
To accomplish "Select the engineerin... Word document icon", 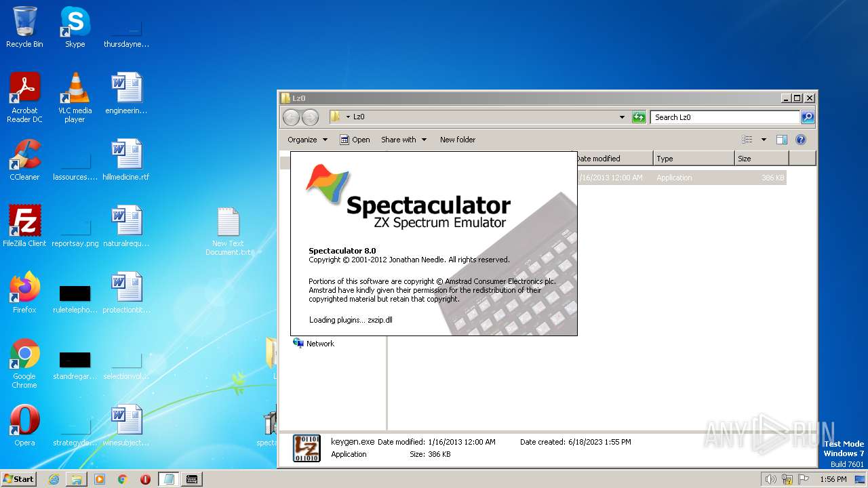I will 126,94.
